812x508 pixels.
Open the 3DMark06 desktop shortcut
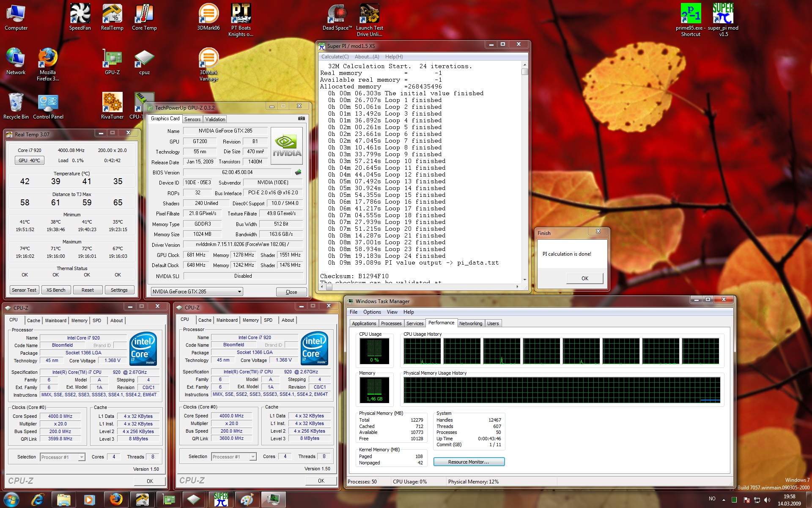coord(208,17)
